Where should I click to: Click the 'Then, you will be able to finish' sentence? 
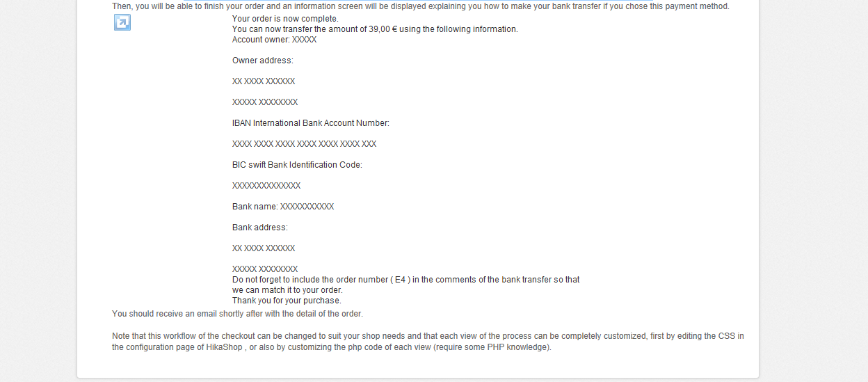420,6
